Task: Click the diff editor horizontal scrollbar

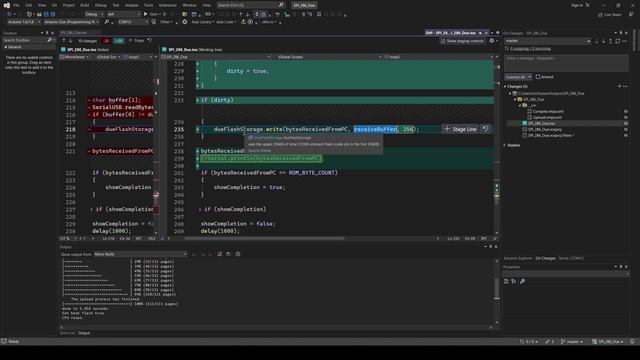Action: point(264,238)
